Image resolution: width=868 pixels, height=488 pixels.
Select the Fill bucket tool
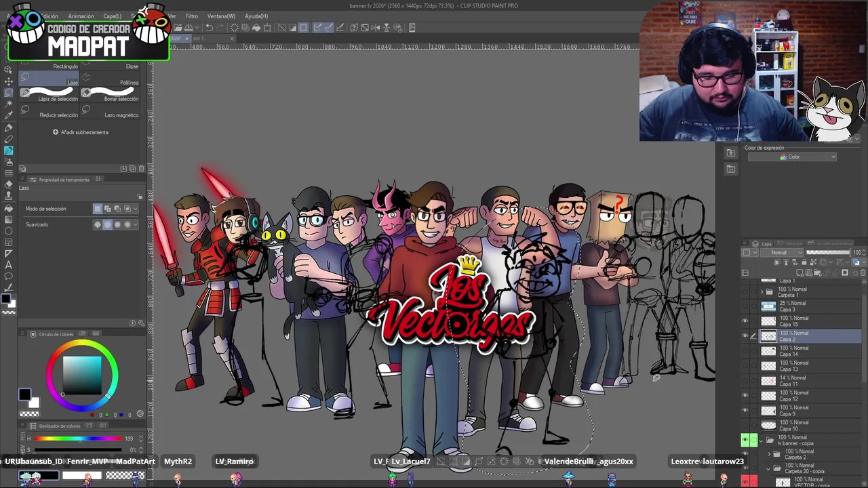(9, 207)
